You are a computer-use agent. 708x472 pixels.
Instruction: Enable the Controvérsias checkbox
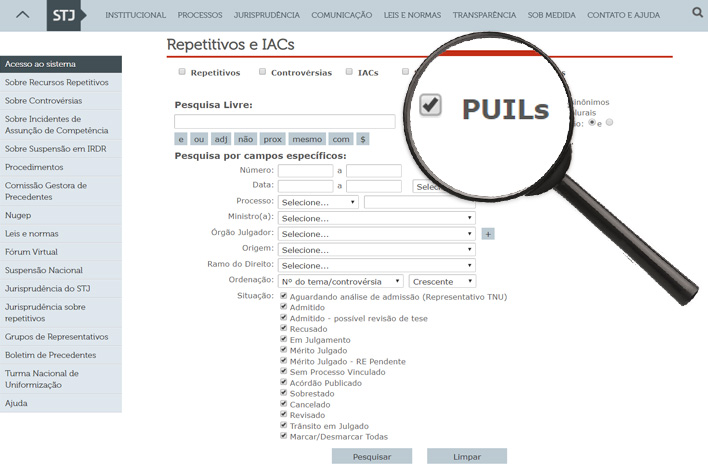(262, 72)
